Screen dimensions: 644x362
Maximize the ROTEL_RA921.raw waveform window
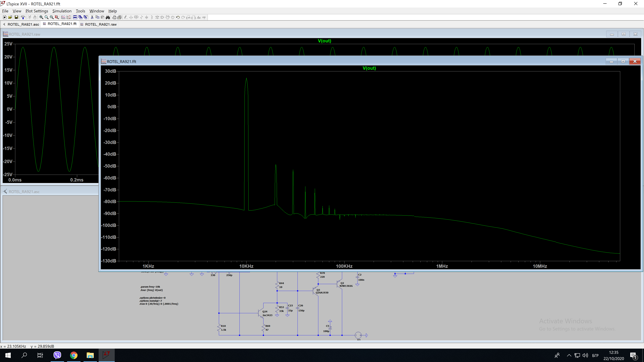click(x=624, y=34)
